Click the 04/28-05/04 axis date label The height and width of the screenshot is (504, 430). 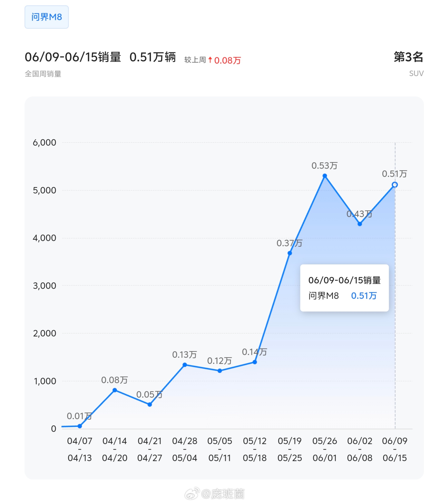185,449
